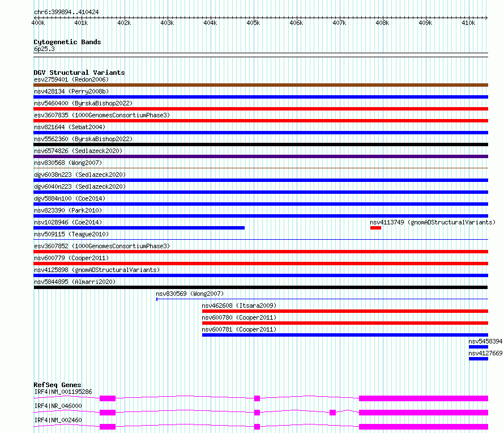504x433 pixels.
Task: Select the nsv428134 (Perry2008b) label
Action: (x=71, y=91)
